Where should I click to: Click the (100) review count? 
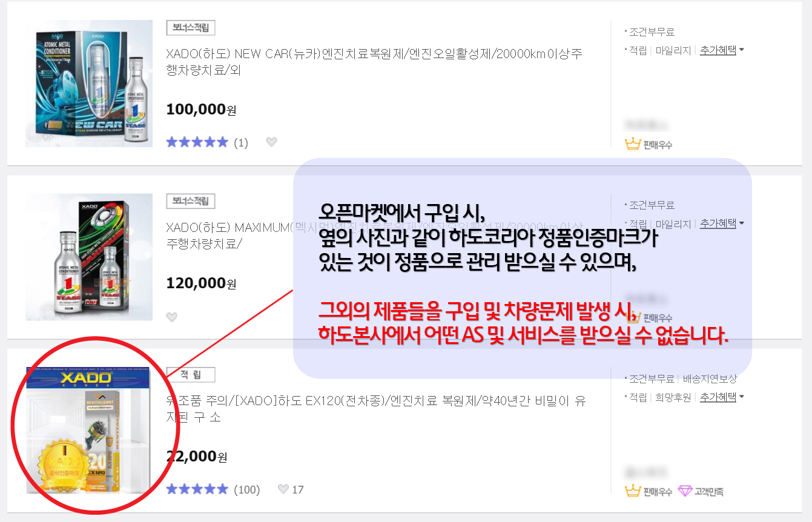247,489
